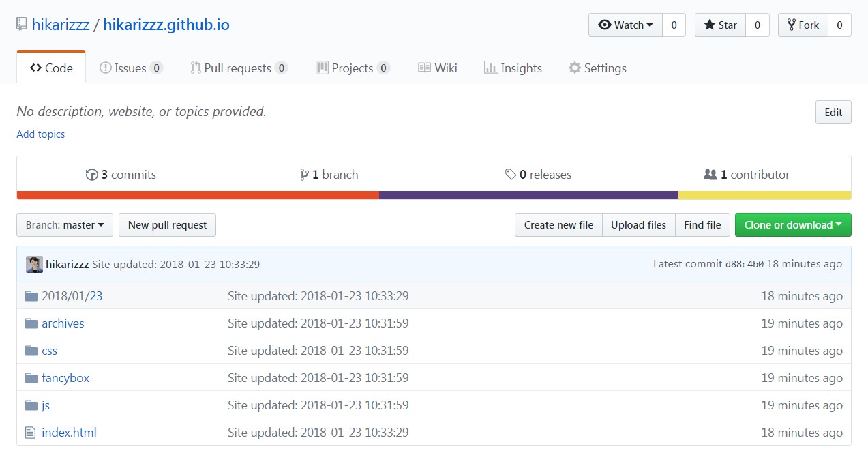868x451 pixels.
Task: Click "18 minutes ago" in the index.html row
Action: (802, 433)
